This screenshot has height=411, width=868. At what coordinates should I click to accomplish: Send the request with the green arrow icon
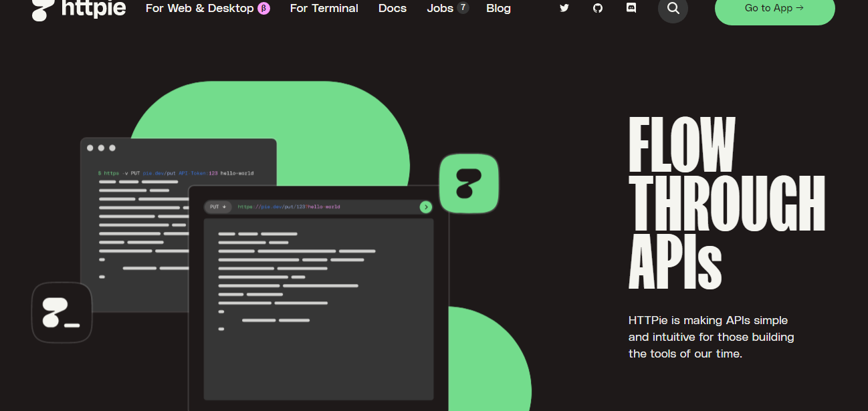[x=426, y=207]
